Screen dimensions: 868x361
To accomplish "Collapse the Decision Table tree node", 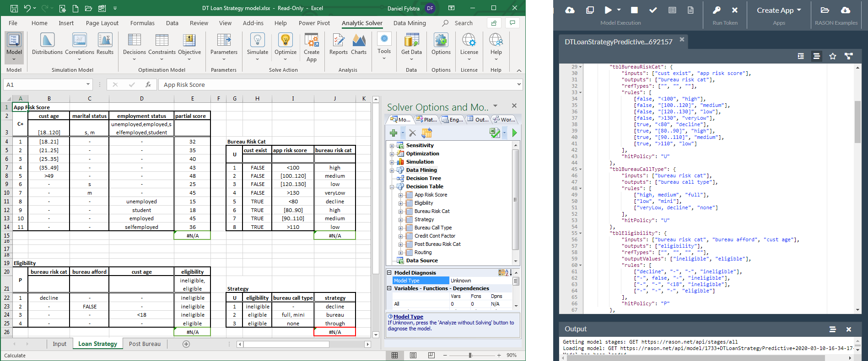I will point(392,187).
